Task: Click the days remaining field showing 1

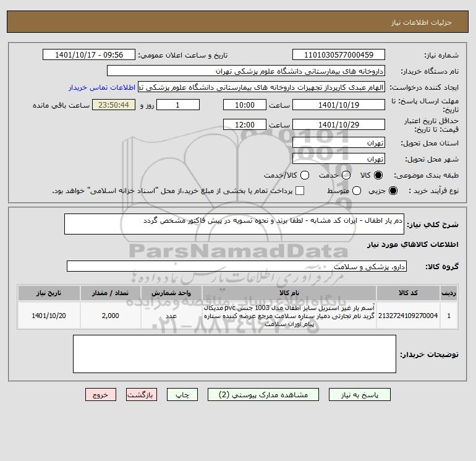Action: click(178, 105)
